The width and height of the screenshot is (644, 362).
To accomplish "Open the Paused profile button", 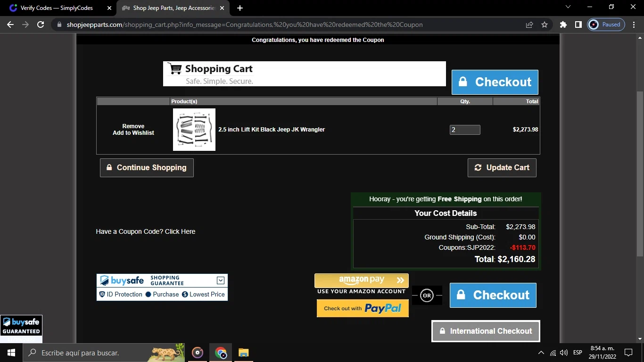I will (x=606, y=25).
